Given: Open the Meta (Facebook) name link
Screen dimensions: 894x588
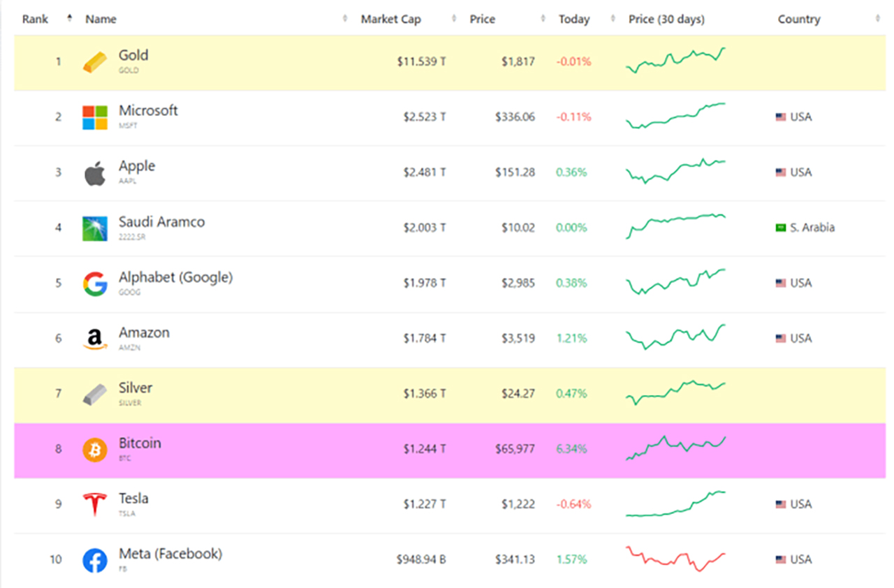Looking at the screenshot, I should tap(170, 554).
